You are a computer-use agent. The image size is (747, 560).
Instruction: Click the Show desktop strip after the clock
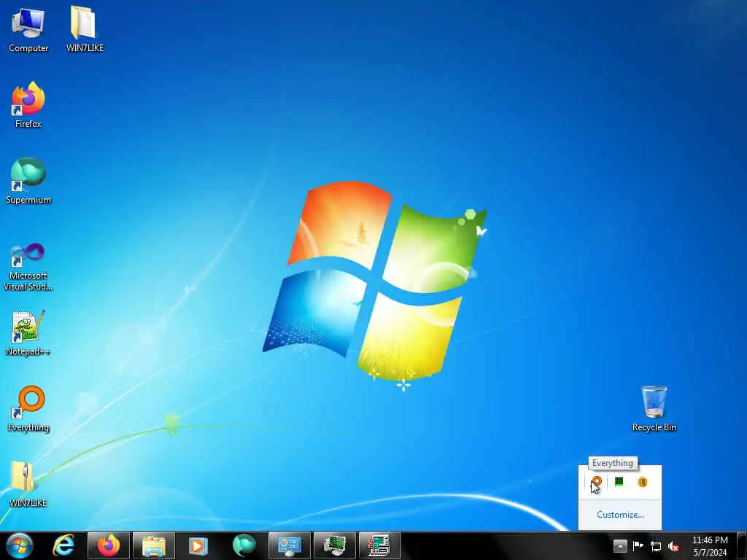(x=742, y=545)
